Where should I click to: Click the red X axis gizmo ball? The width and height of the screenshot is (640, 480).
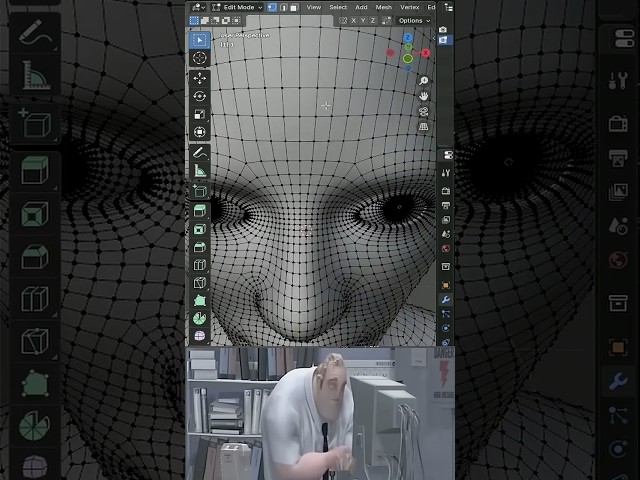pos(426,53)
